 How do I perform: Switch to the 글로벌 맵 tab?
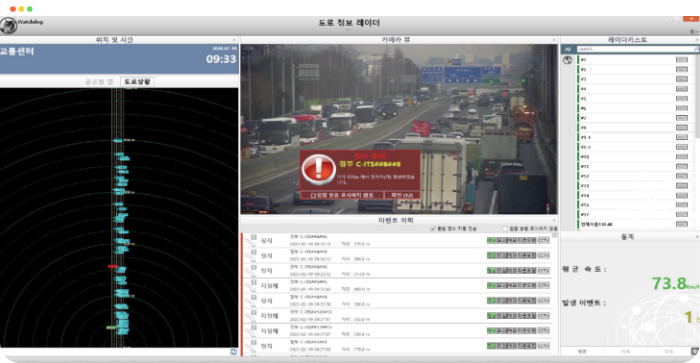[x=99, y=81]
